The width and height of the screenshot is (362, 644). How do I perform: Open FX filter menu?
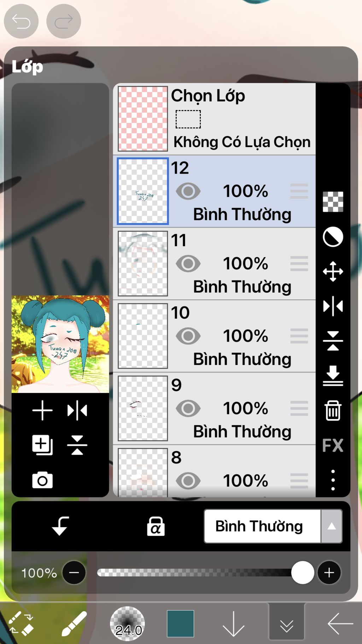tap(333, 445)
